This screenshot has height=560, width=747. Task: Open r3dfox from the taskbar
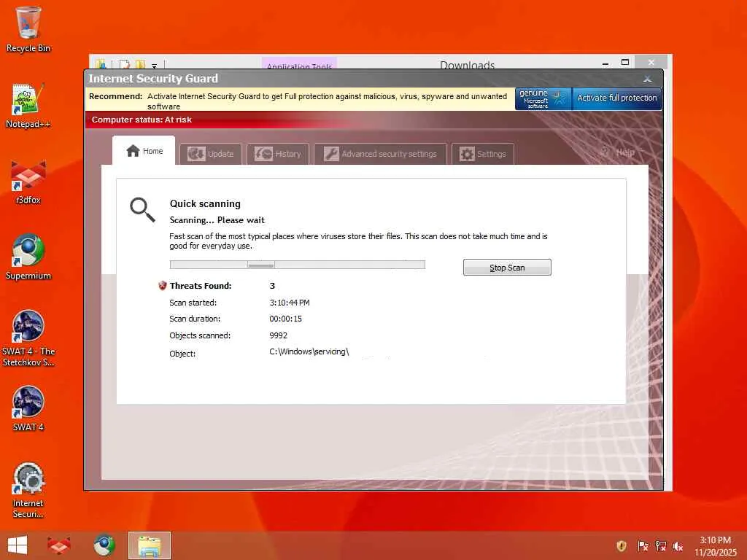tap(58, 545)
